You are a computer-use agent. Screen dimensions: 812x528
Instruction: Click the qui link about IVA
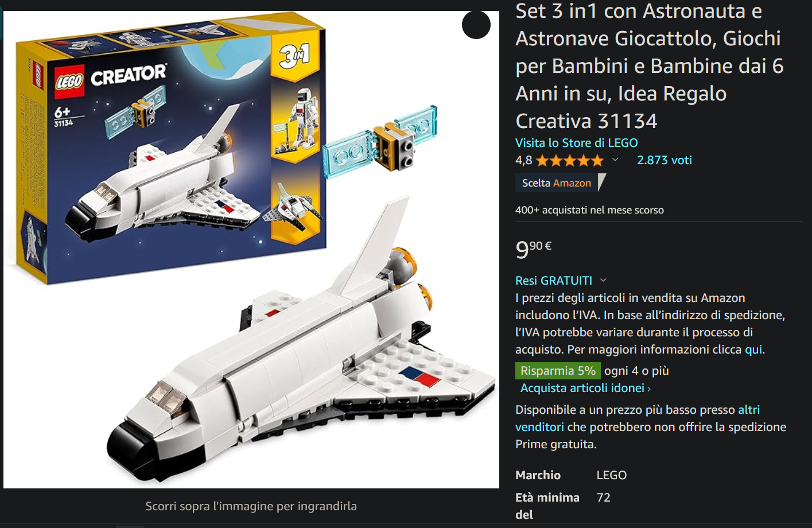(x=753, y=350)
